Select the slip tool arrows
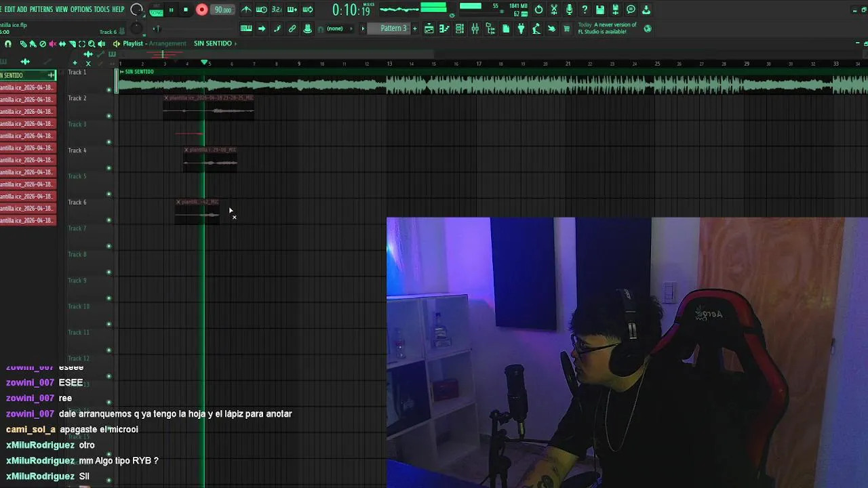This screenshot has width=868, height=488. click(x=62, y=43)
